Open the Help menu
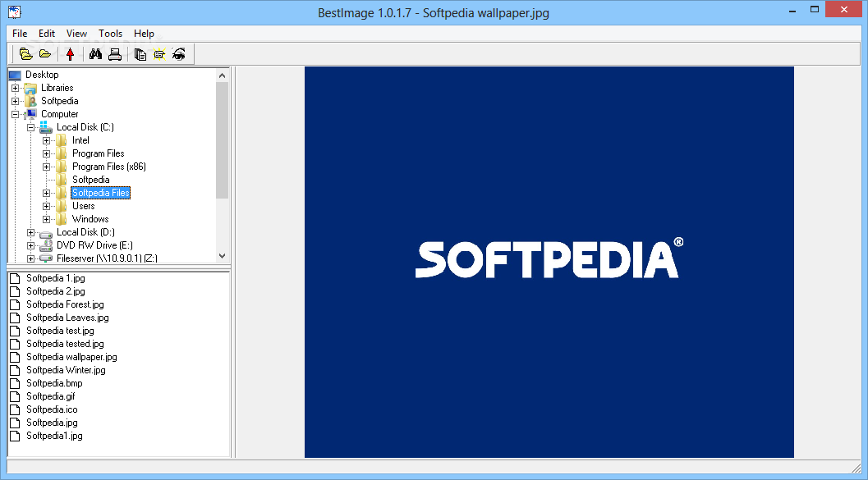The height and width of the screenshot is (480, 868). [144, 33]
